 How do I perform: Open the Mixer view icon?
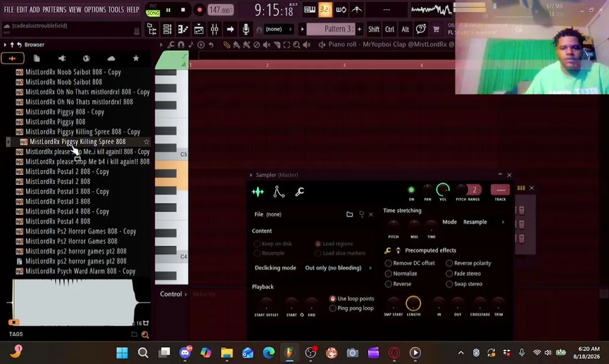[x=214, y=29]
